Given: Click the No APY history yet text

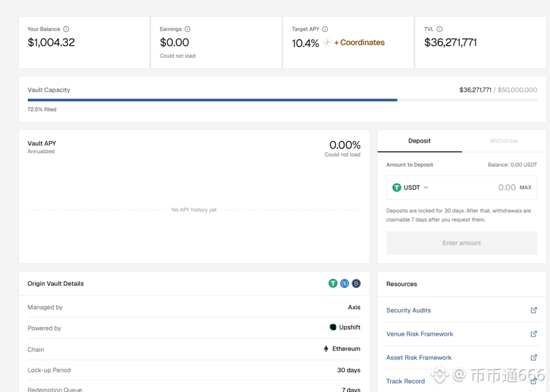Looking at the screenshot, I should pyautogui.click(x=194, y=210).
